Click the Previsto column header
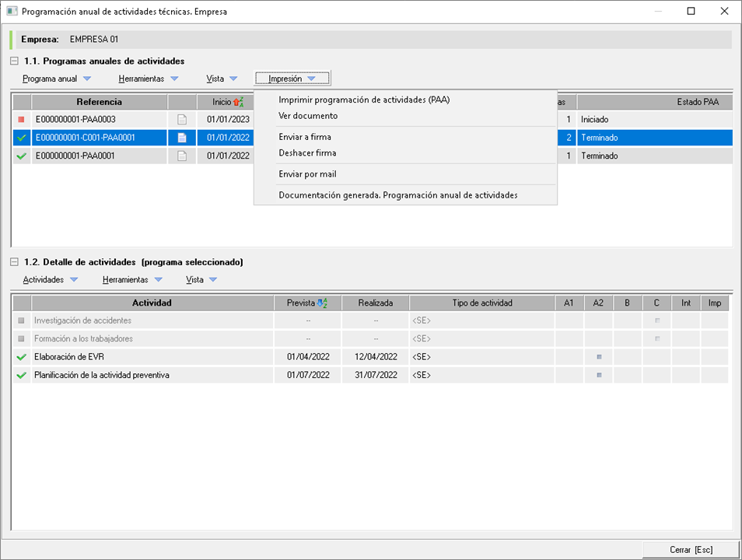The width and height of the screenshot is (742, 560). (x=307, y=303)
